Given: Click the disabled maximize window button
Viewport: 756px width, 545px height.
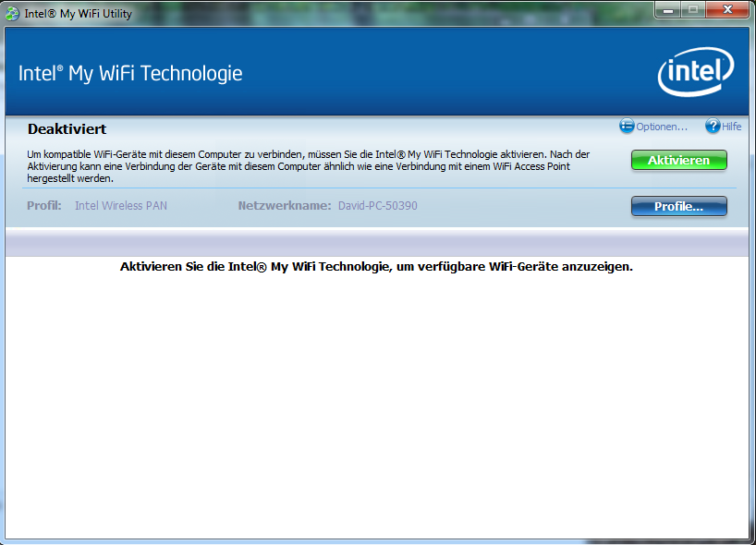Looking at the screenshot, I should (693, 9).
